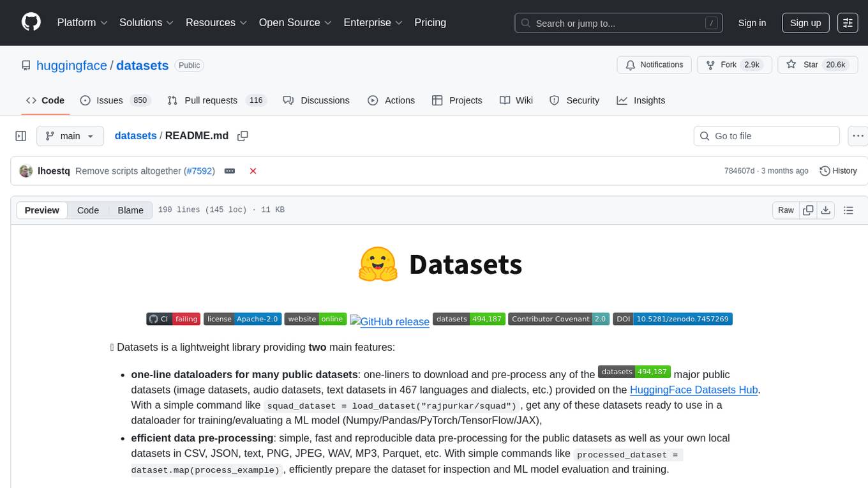868x488 pixels.
Task: Copy the README.md file path
Action: click(x=243, y=136)
